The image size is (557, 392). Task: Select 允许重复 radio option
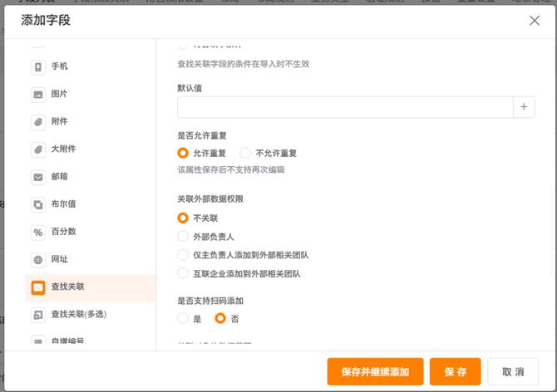coord(183,153)
